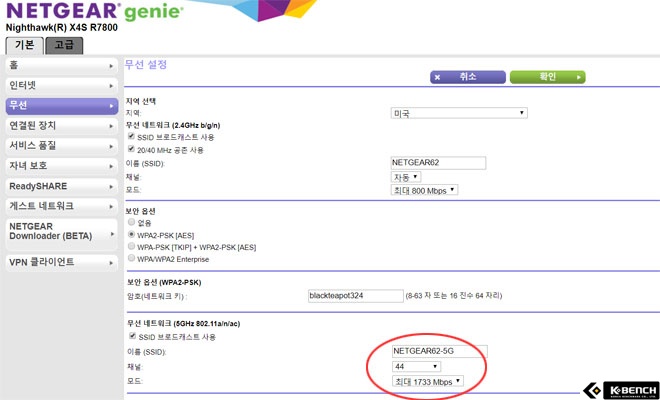The width and height of the screenshot is (660, 400).
Task: Click the arrow icon on 확인 button
Action: tap(579, 77)
